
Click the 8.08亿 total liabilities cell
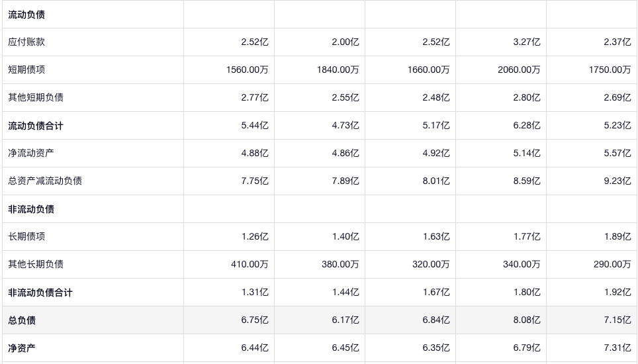pyautogui.click(x=527, y=320)
